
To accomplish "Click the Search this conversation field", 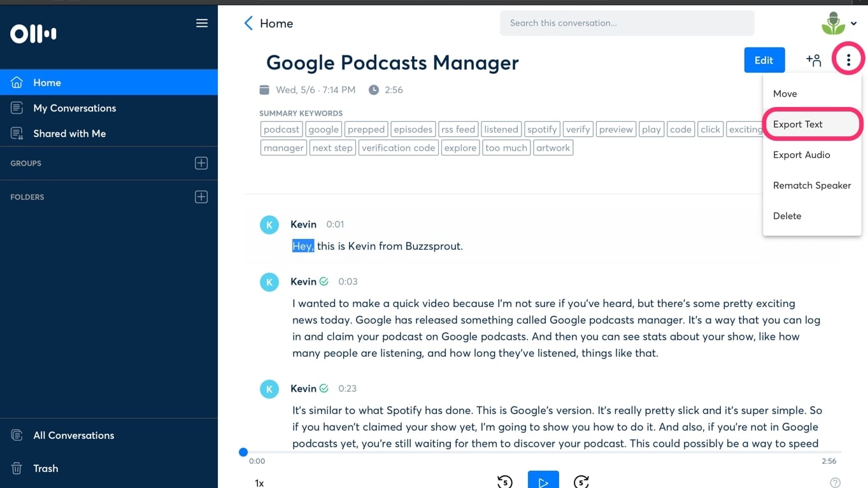I will click(x=627, y=23).
